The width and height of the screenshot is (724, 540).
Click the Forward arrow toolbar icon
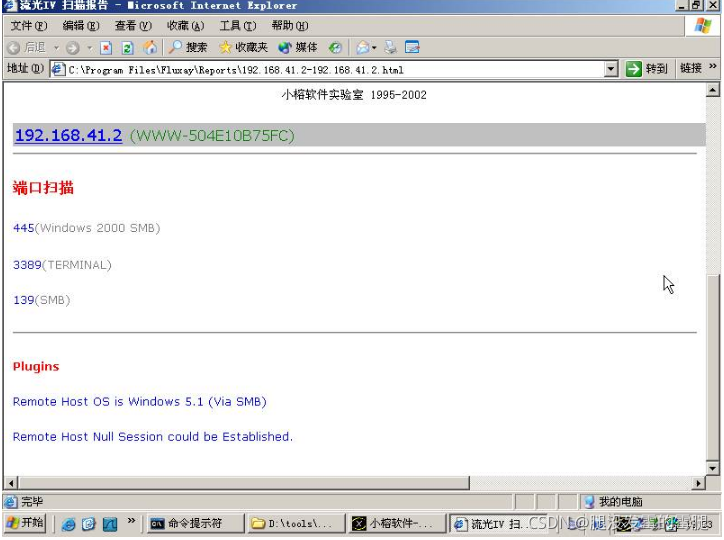click(x=72, y=48)
